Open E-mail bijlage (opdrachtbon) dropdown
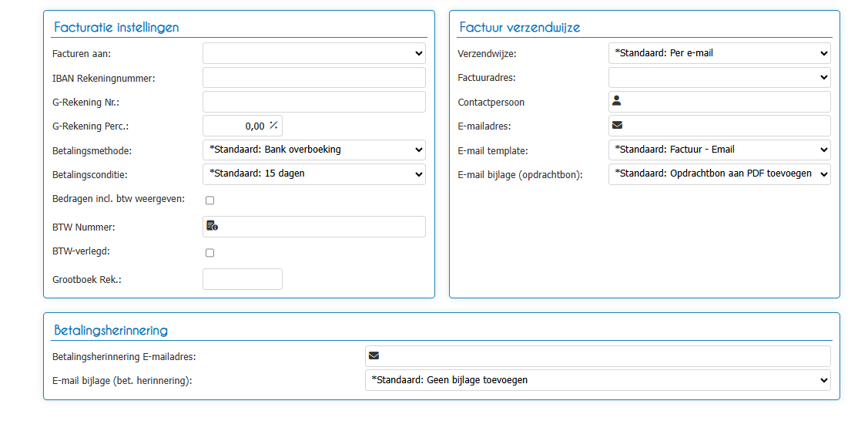868x421 pixels. (719, 174)
